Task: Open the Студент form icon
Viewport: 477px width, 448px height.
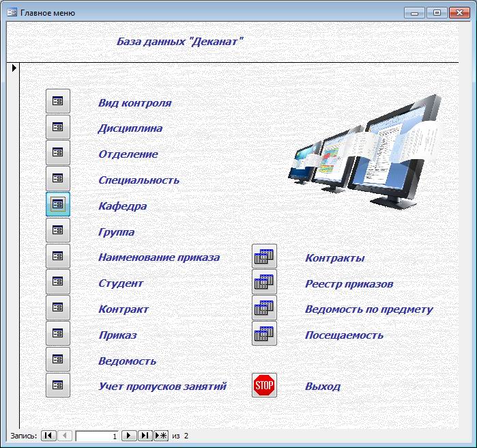Action: click(x=58, y=282)
